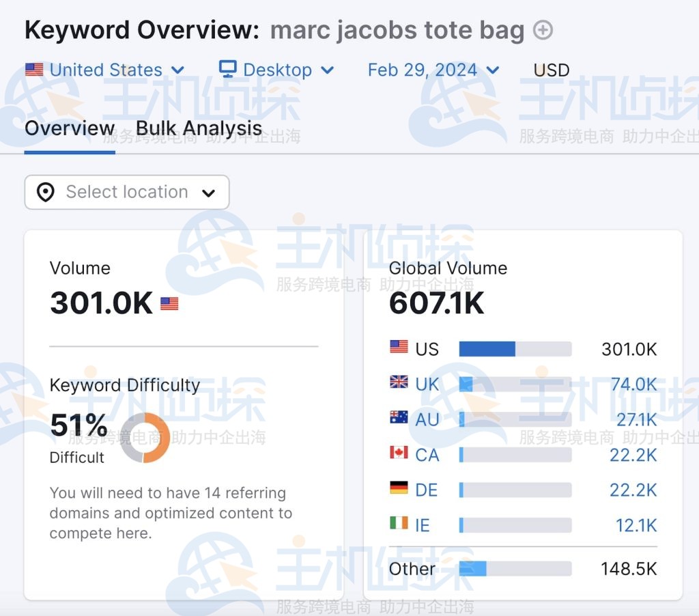Open the 74.0K UK volume link
The image size is (699, 616).
click(x=635, y=384)
